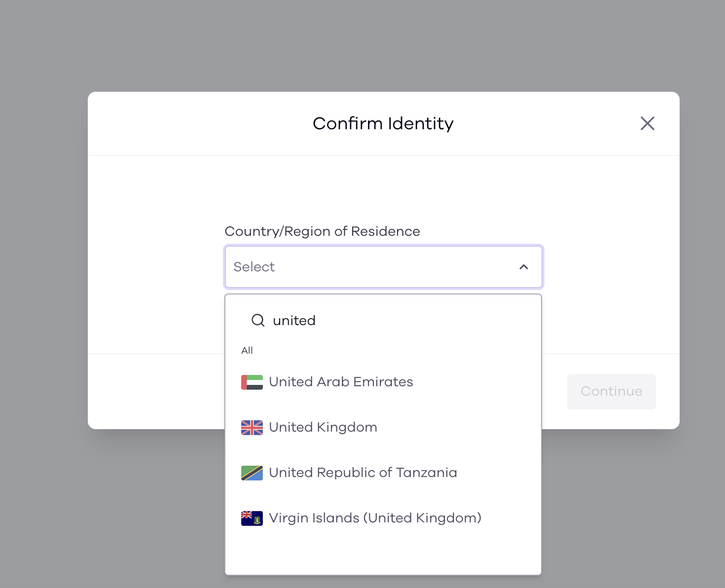Collapse the country dropdown chevron
Image resolution: width=725 pixels, height=588 pixels.
point(523,267)
